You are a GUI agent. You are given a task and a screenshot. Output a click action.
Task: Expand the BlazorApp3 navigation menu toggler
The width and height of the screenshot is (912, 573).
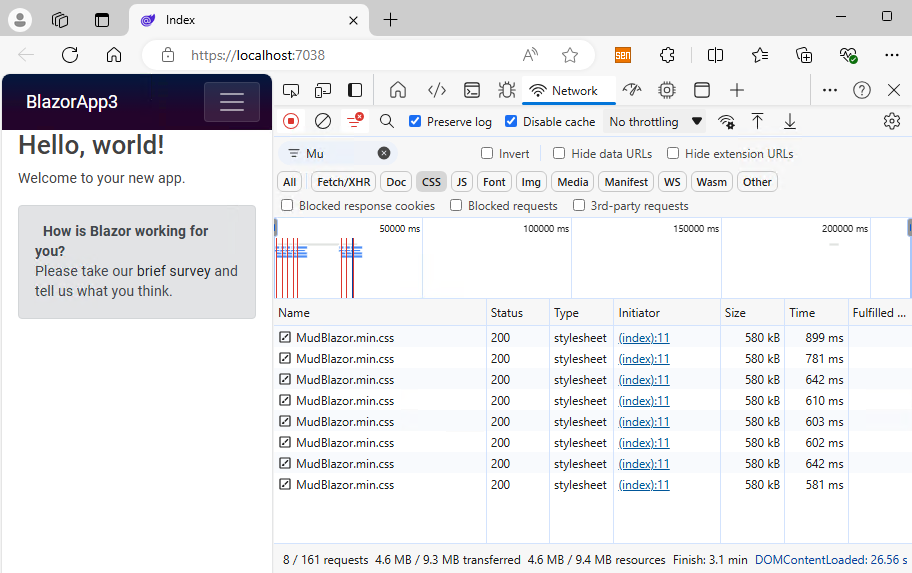232,102
